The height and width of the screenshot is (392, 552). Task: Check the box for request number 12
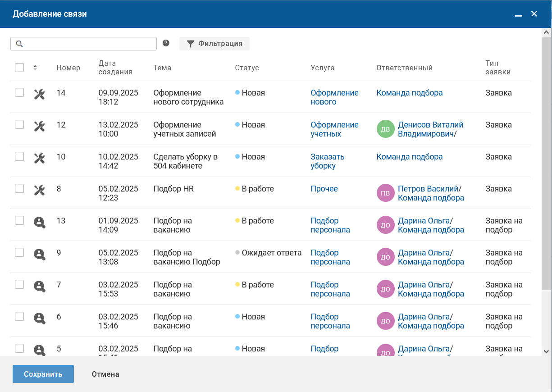coord(19,124)
